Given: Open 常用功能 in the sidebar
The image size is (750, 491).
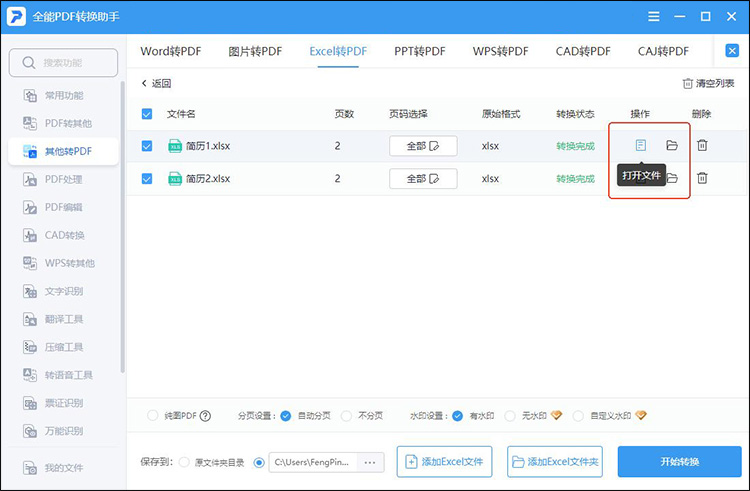Looking at the screenshot, I should (63, 96).
